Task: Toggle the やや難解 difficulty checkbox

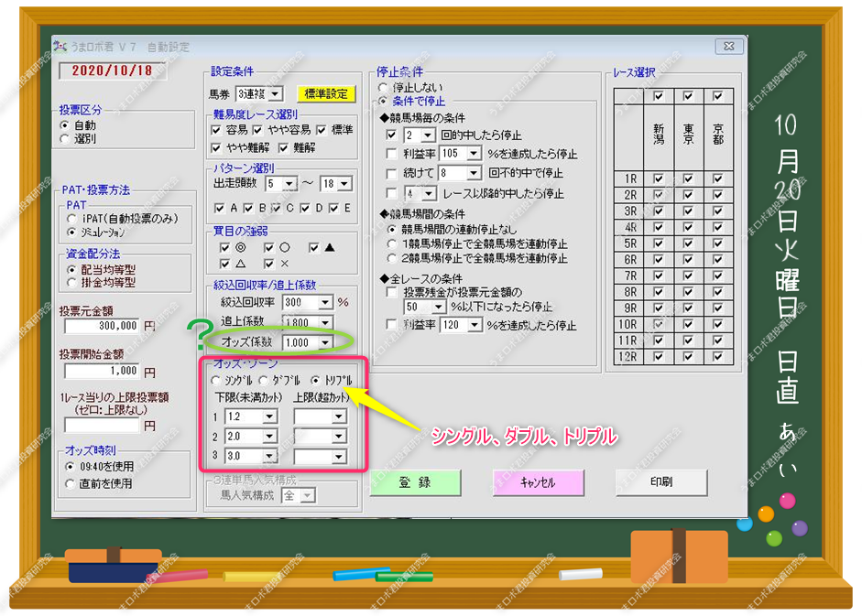Action: (216, 147)
